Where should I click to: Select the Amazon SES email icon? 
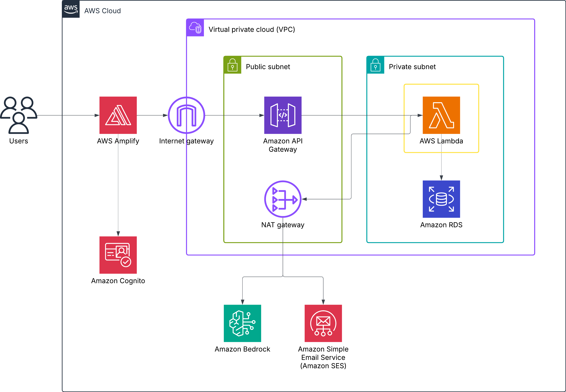click(x=323, y=323)
